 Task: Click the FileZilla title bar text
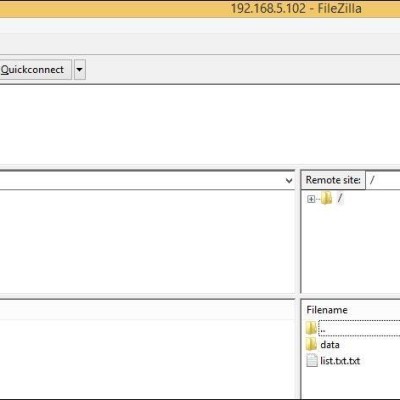(x=296, y=8)
